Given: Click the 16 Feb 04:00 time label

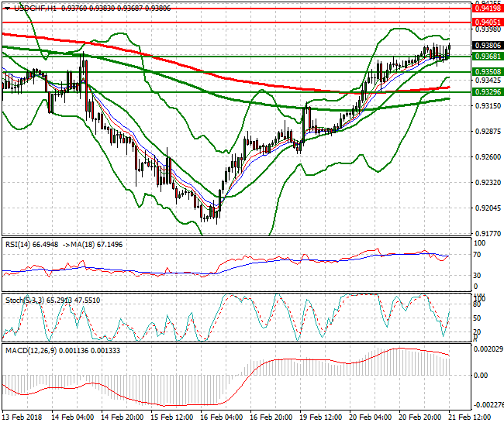Looking at the screenshot, I should tap(222, 417).
